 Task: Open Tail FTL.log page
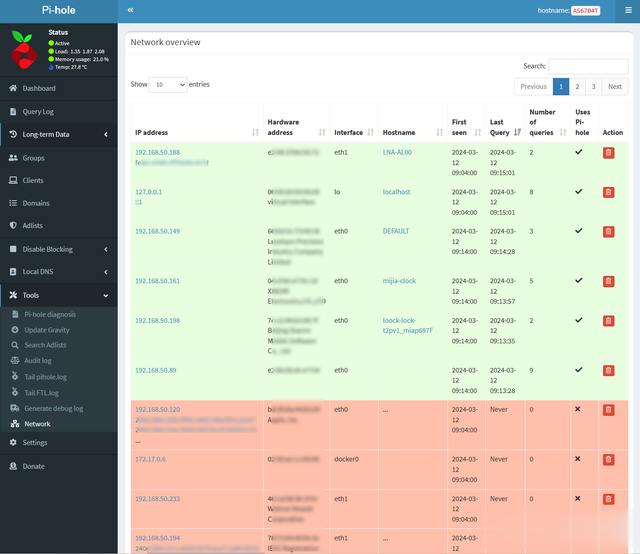(41, 393)
